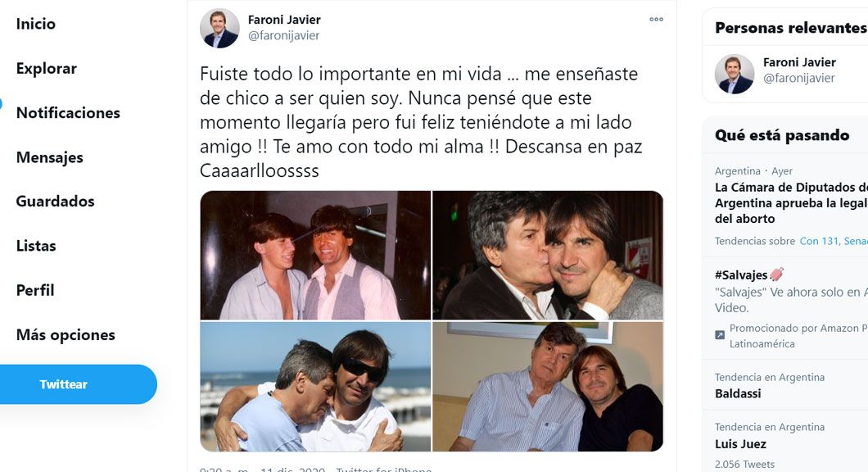Click the promoted arrow icon by Amazon
Screen dimensions: 868x472
[720, 335]
